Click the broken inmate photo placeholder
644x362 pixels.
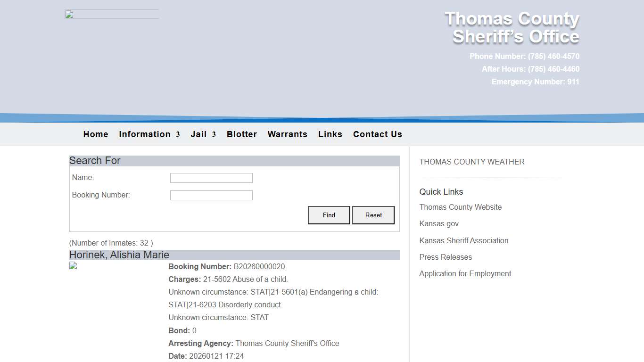(x=73, y=265)
